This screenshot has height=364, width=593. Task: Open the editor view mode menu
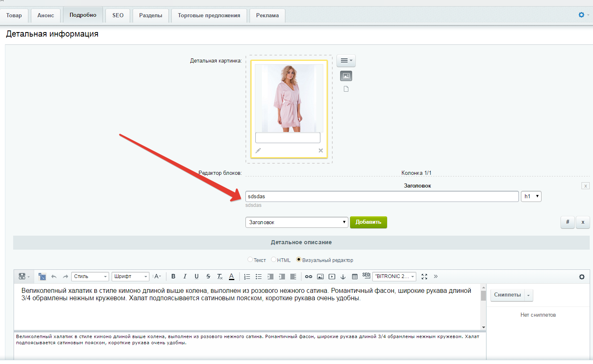pyautogui.click(x=24, y=276)
